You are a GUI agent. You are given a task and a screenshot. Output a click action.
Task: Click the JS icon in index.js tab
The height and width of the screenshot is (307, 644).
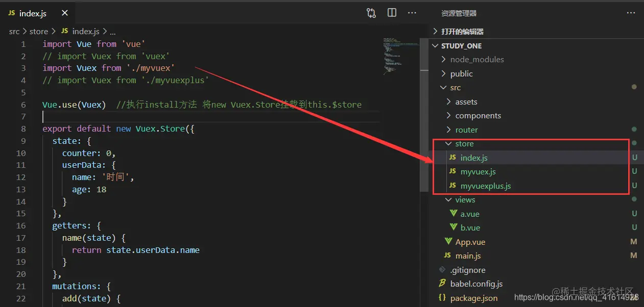click(12, 13)
